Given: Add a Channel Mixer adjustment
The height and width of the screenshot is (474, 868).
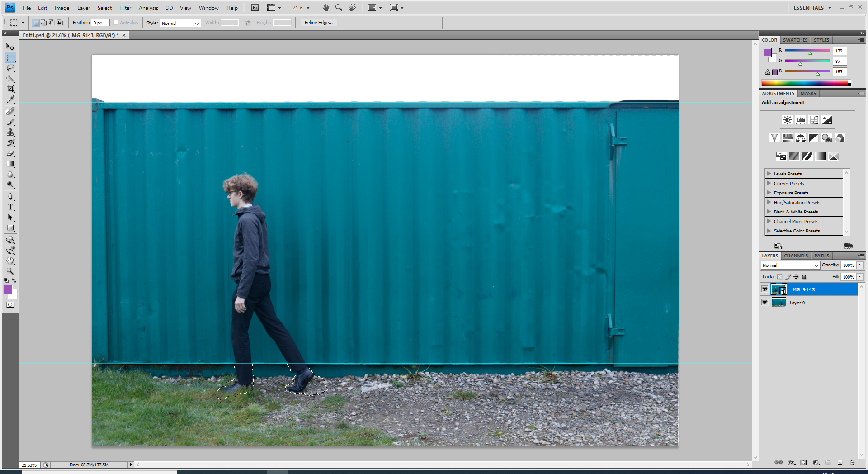Looking at the screenshot, I should click(840, 138).
